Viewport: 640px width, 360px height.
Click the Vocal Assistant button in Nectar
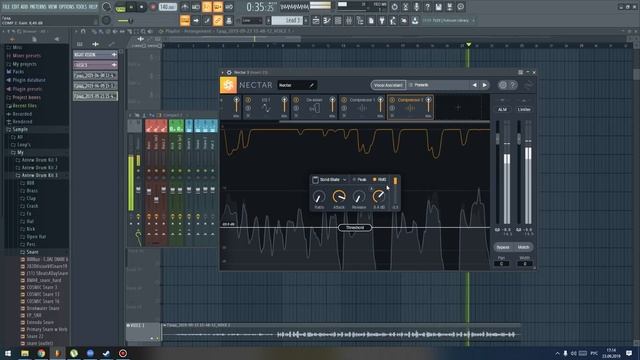388,85
